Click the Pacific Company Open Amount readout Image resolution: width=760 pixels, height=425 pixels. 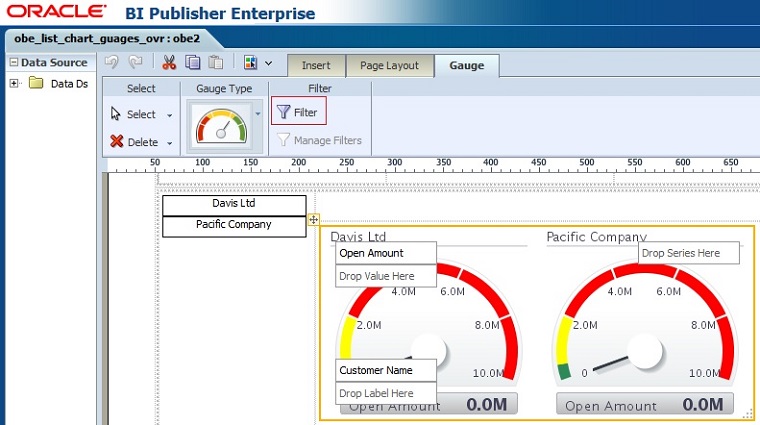coord(645,404)
